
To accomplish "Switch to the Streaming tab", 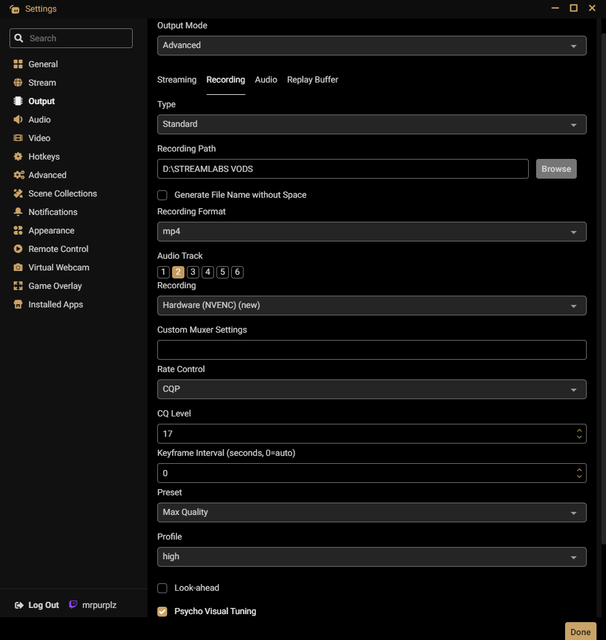I will [177, 80].
